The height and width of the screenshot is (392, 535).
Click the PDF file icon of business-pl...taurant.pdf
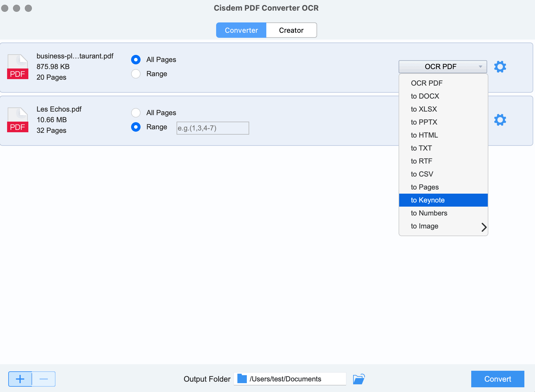(x=18, y=67)
